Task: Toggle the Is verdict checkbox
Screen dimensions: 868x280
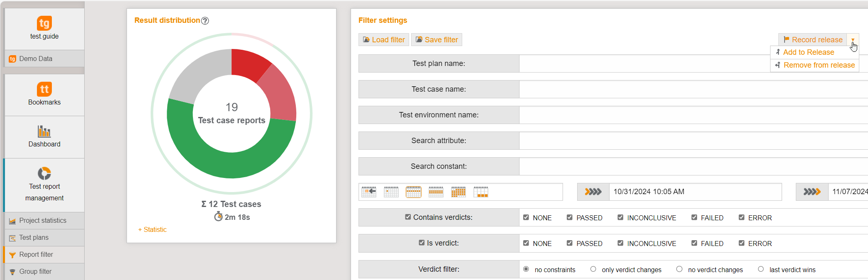Action: 422,243
